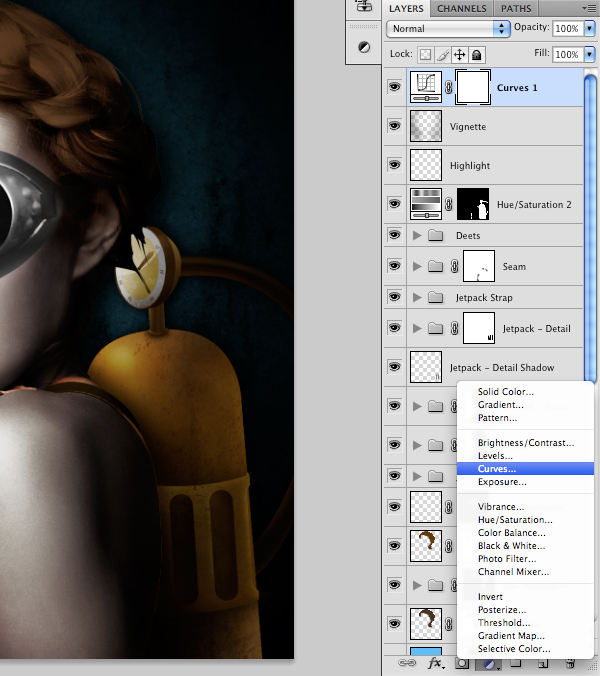Click the Jetpack - Detail mask link icon
Viewport: 600px width, 676px height.
click(x=454, y=328)
